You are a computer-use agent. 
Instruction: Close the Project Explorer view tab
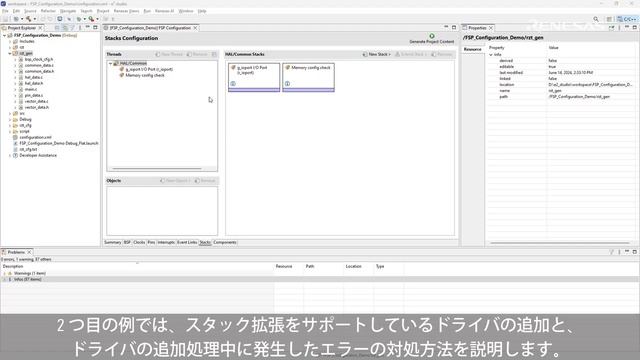click(40, 28)
